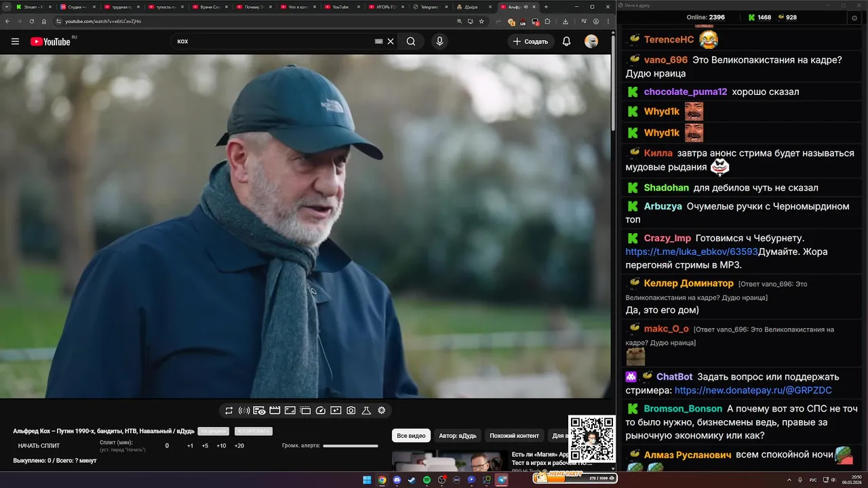Viewport: 868px width, 488px height.
Task: Click the magnifier search button
Action: pos(411,41)
